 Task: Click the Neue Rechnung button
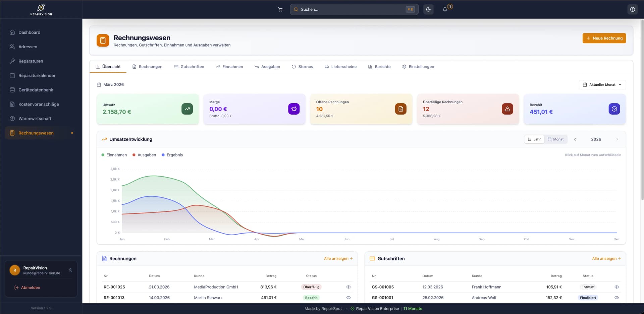604,38
